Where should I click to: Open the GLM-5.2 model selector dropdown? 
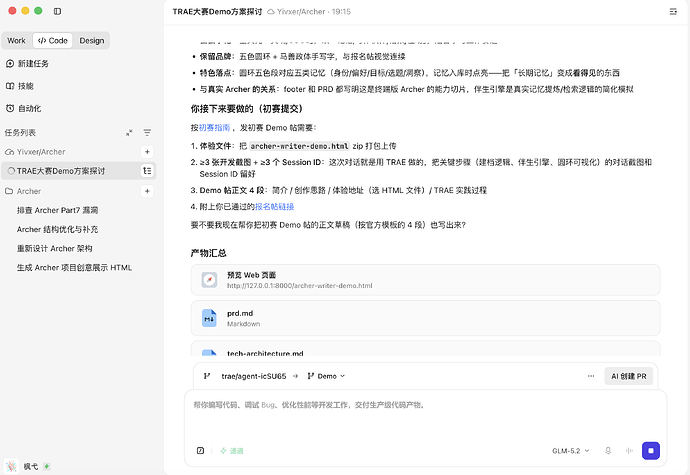click(x=570, y=450)
